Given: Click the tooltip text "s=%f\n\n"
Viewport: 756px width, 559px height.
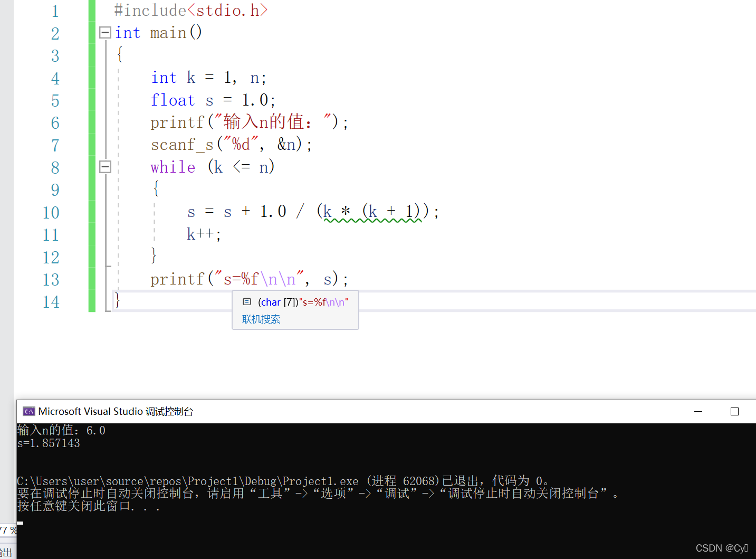Looking at the screenshot, I should click(323, 302).
